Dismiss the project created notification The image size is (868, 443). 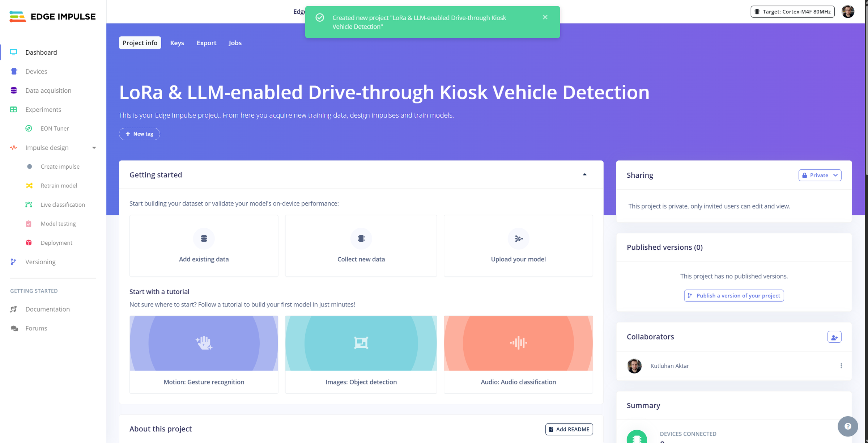(x=545, y=17)
